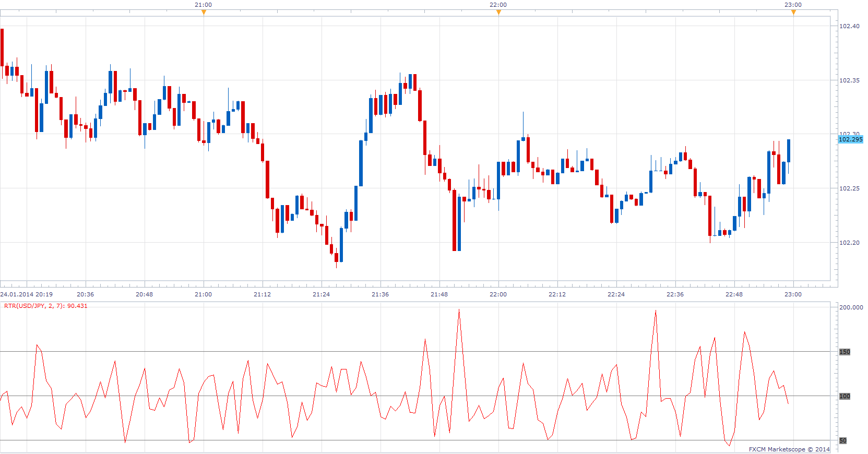Click the 102.25 price axis label
868x454 pixels.
point(849,188)
